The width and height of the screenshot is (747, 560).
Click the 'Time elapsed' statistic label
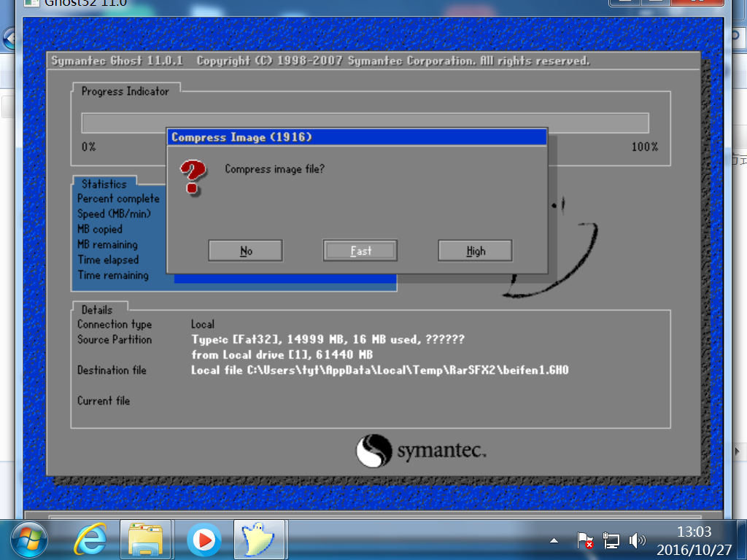click(108, 260)
